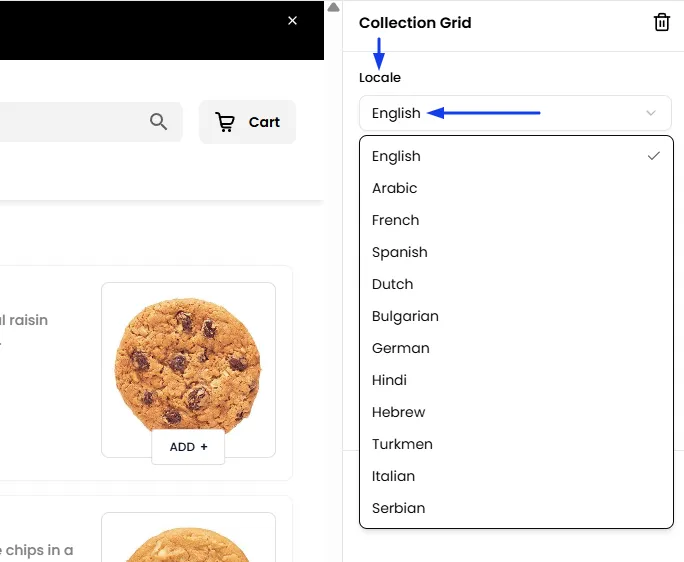
Task: Choose Turkmen locale option
Action: (516, 444)
